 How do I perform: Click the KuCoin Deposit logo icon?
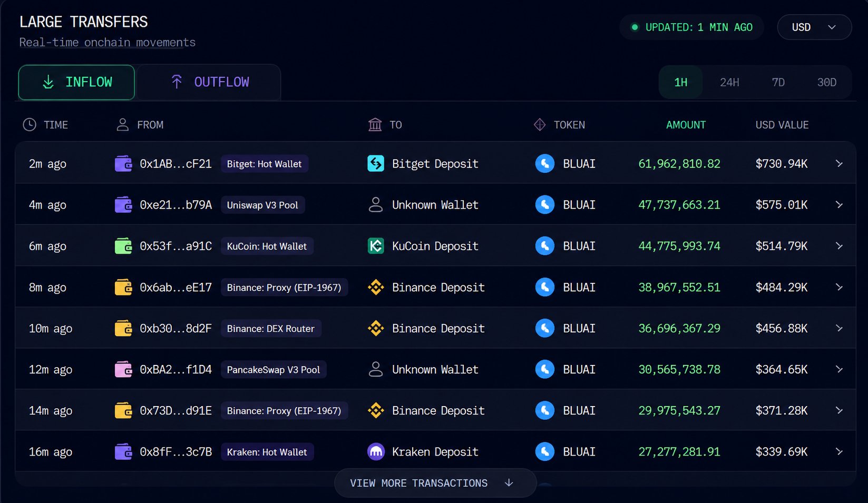(x=376, y=246)
